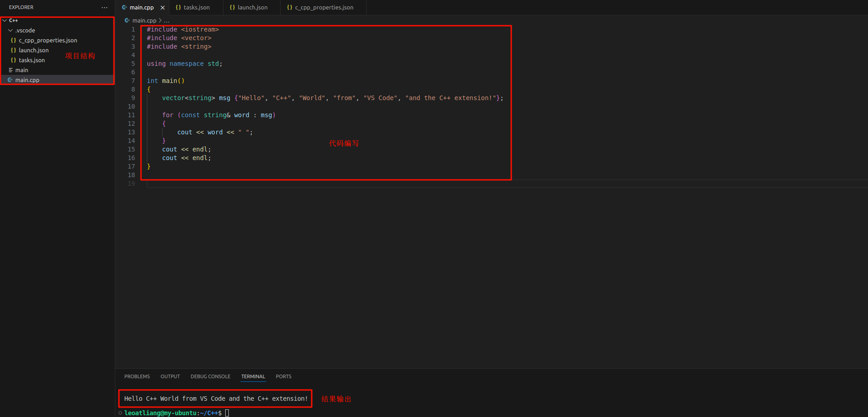Click the C++ file icon on main.cpp tab
The height and width of the screenshot is (417, 868).
(124, 8)
